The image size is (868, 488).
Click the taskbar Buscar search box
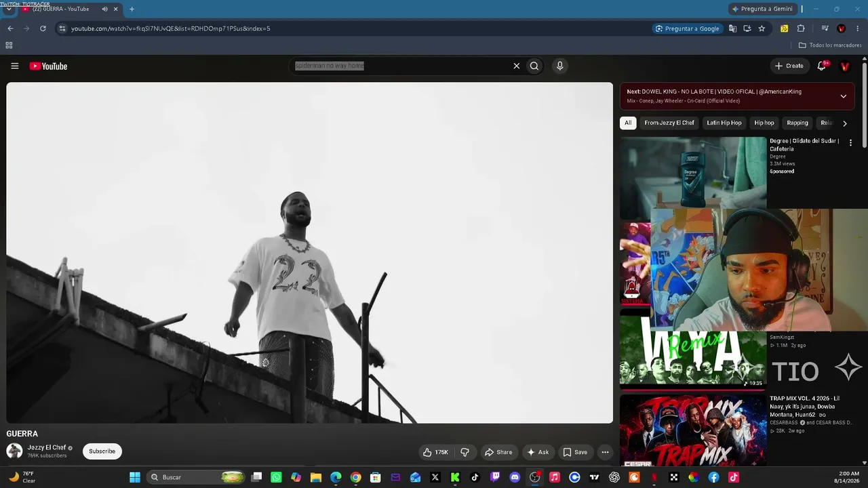[x=195, y=477]
